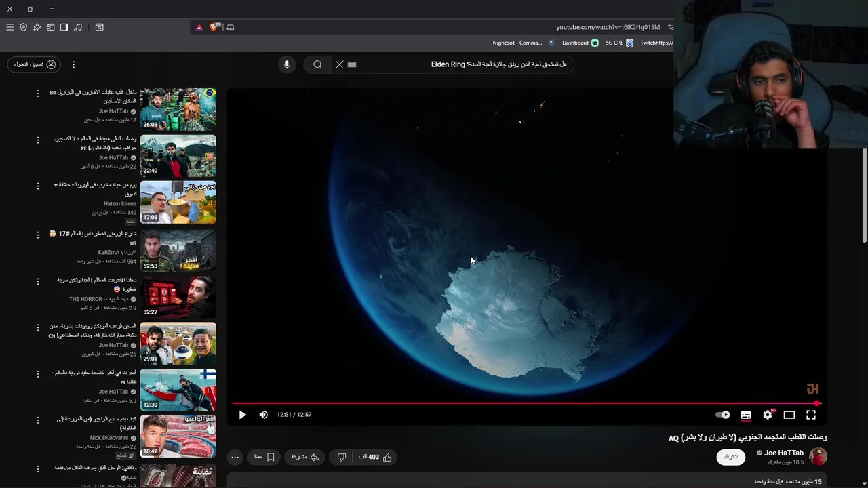The image size is (868, 488).
Task: Open the 5G CPE bookmark
Action: point(619,43)
